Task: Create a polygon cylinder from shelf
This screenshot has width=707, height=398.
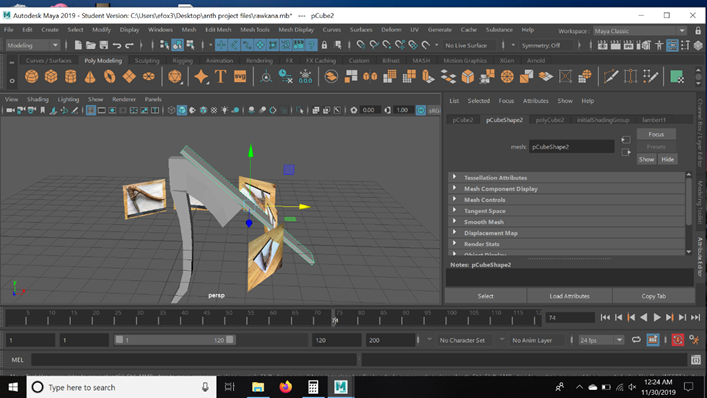Action: pyautogui.click(x=70, y=77)
